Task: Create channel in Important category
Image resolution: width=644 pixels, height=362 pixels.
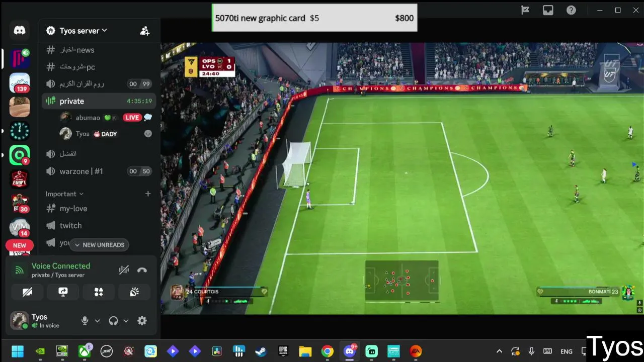Action: coord(148,194)
